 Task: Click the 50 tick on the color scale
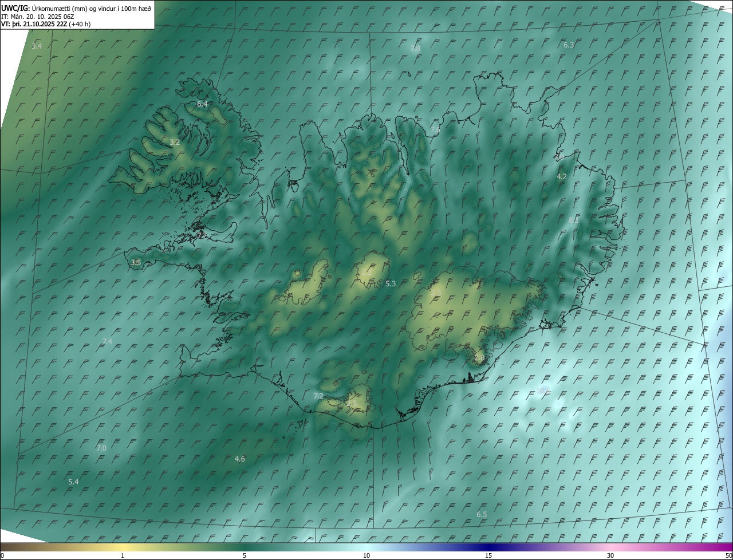click(x=728, y=555)
